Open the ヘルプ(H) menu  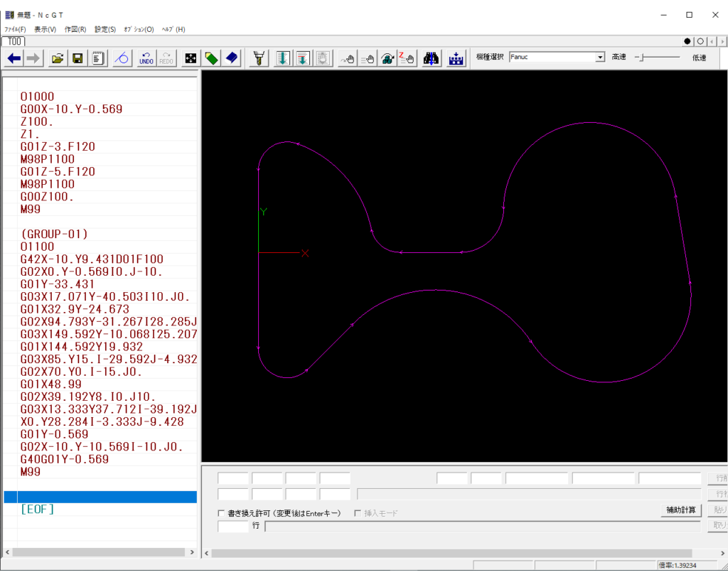coord(173,29)
